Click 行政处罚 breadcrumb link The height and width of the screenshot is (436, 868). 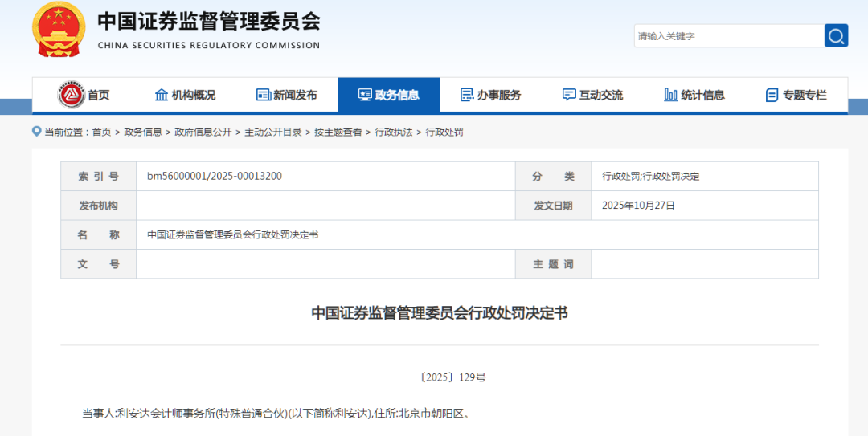pos(444,132)
